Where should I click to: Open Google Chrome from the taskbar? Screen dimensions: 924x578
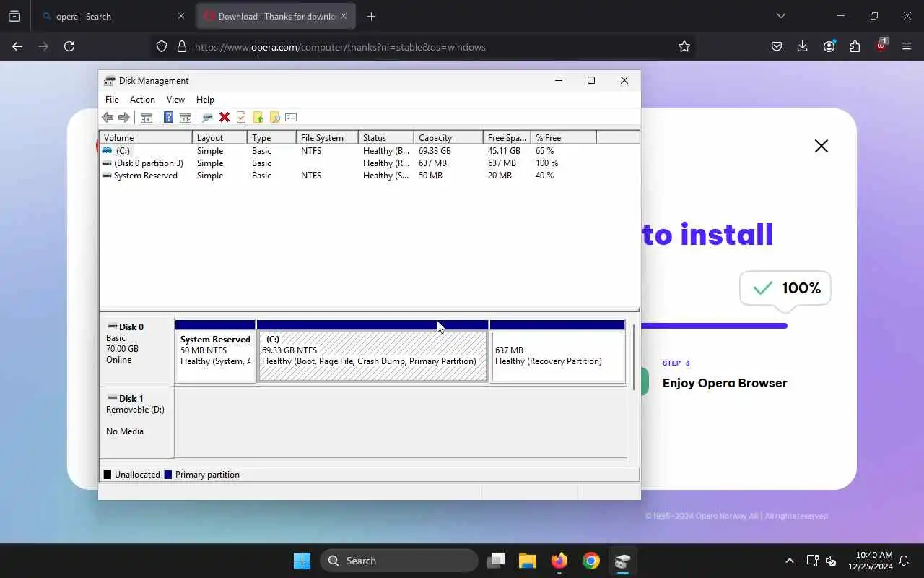pos(591,561)
